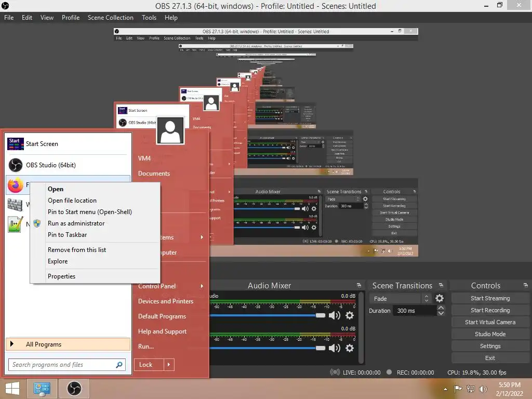Click first track volume slider handle
532x399 pixels.
pyautogui.click(x=320, y=315)
